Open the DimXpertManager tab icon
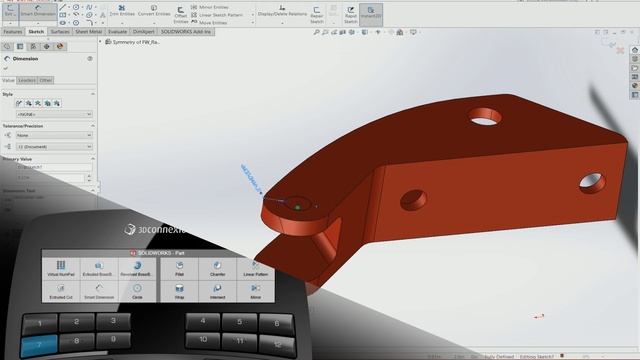Screen dimensions: 640x360 (47, 47)
